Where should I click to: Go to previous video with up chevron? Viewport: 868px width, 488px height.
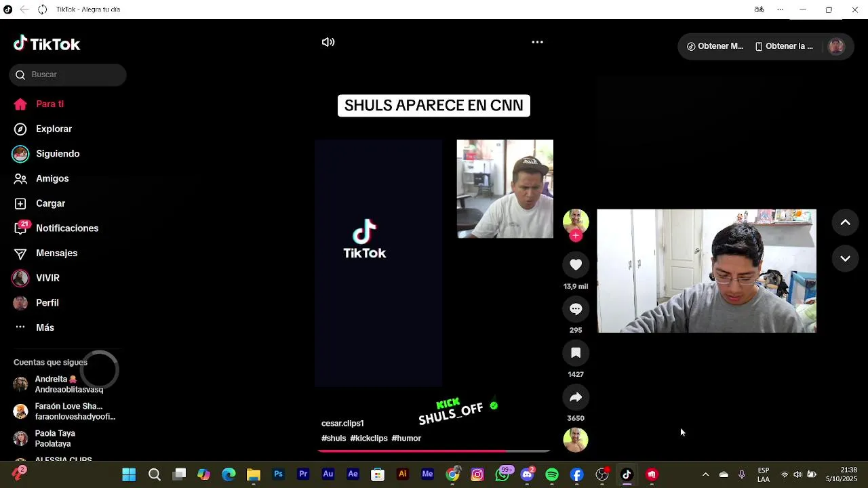tap(846, 222)
